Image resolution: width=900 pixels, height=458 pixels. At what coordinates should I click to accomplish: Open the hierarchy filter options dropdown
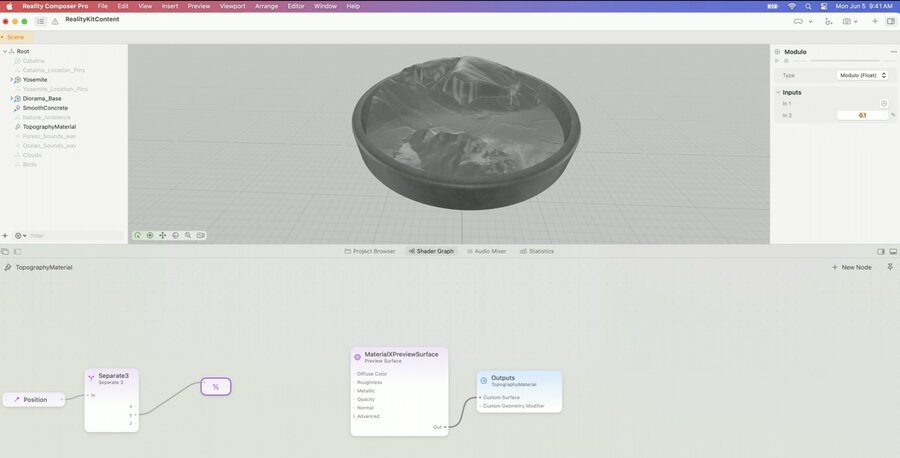click(20, 236)
